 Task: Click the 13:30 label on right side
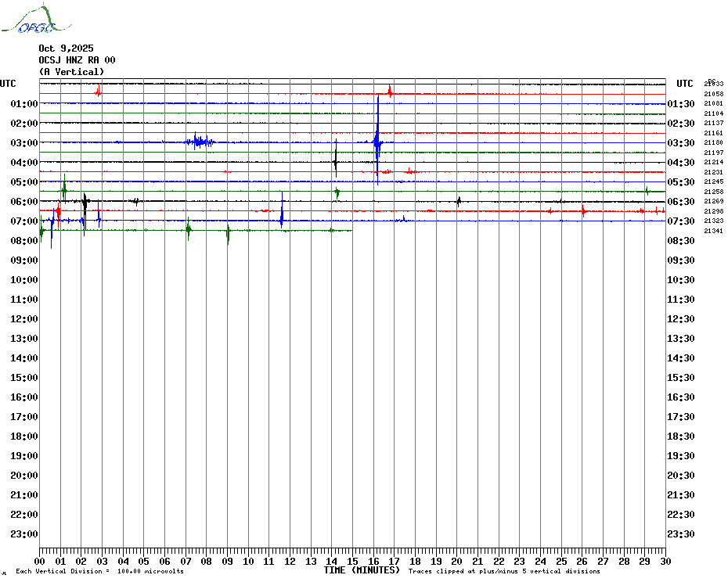click(x=681, y=339)
